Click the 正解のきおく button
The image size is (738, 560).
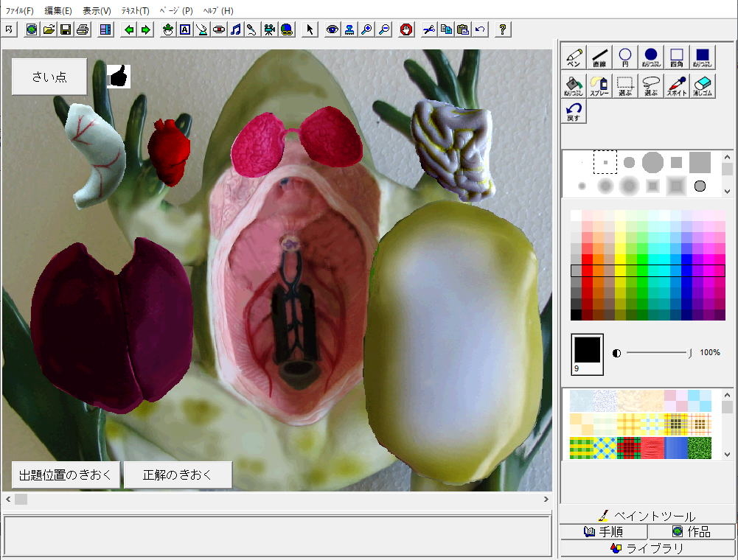click(178, 475)
